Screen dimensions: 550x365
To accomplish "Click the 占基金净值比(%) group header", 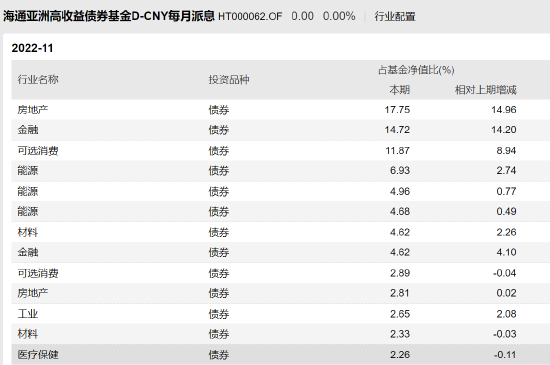I will (x=416, y=70).
